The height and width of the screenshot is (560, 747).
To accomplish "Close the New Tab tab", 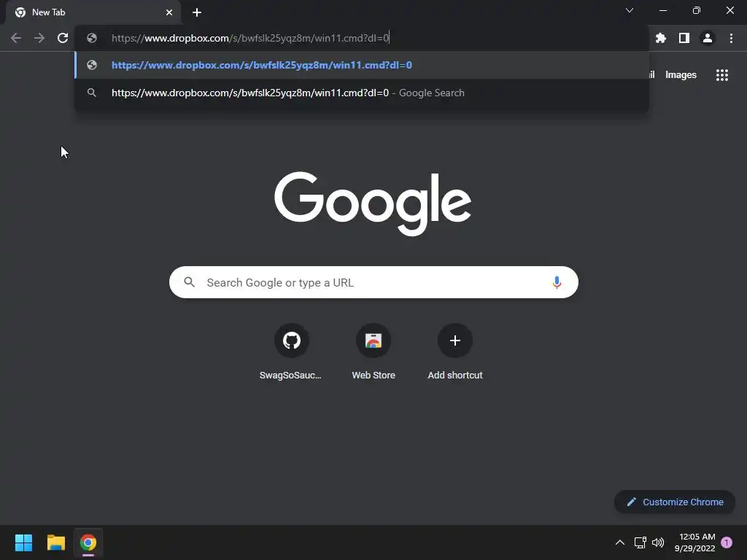I will click(x=169, y=12).
